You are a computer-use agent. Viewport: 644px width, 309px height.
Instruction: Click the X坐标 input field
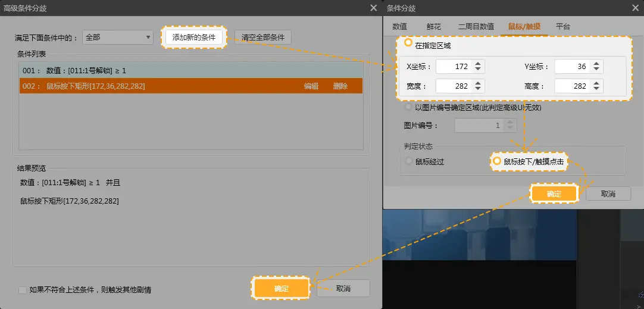[x=454, y=67]
